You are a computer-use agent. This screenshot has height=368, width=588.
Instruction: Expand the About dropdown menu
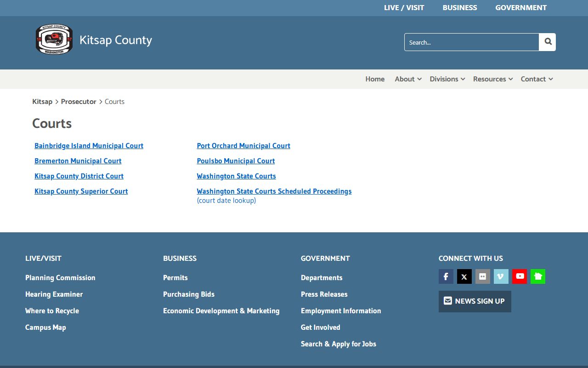pyautogui.click(x=408, y=79)
